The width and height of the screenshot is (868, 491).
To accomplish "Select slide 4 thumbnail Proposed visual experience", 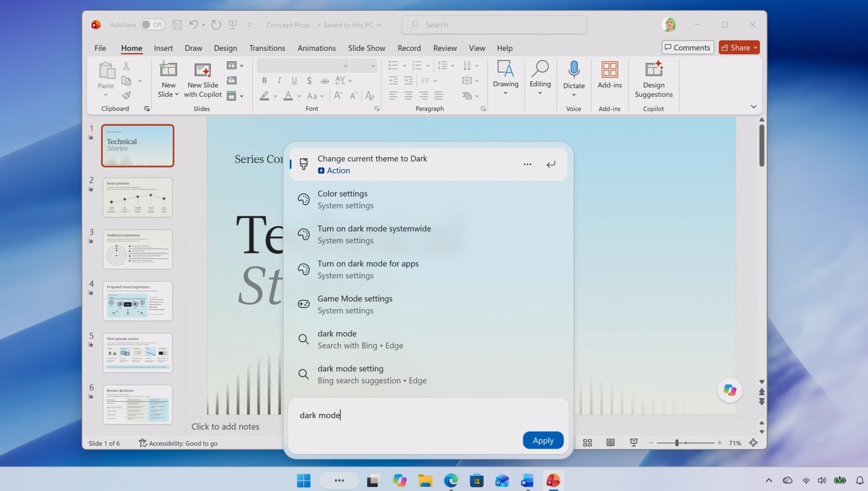I will click(137, 301).
